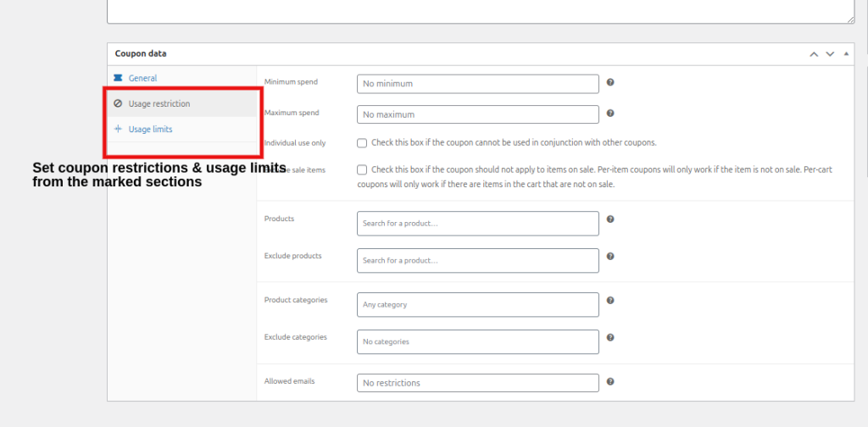Show help tip for Product categories

click(610, 300)
